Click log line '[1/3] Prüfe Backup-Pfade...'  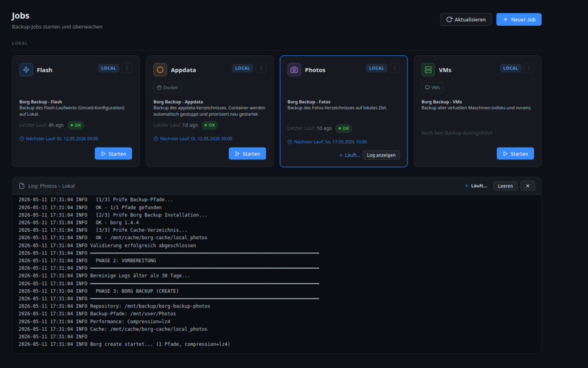click(134, 200)
